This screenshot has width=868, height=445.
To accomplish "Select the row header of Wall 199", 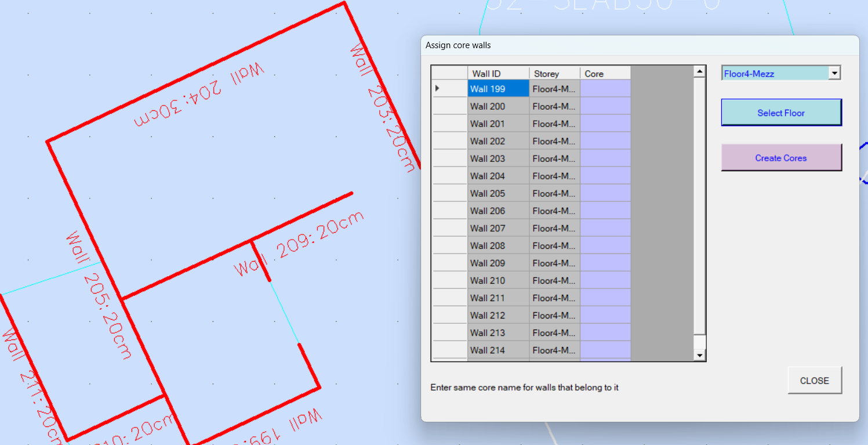I will pos(450,89).
